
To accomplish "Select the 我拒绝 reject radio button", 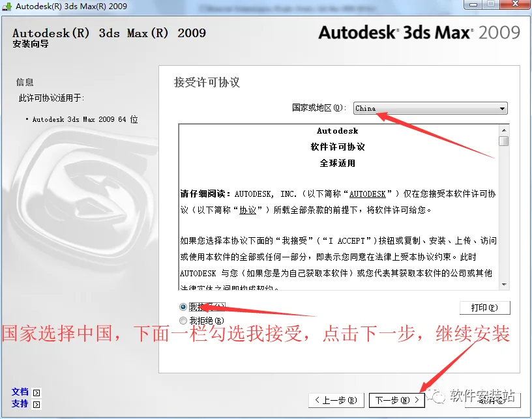I will click(x=183, y=321).
